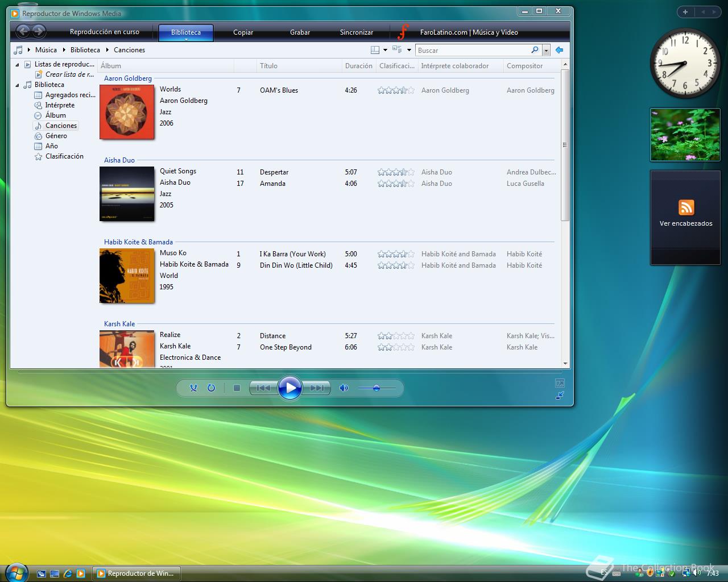Click the blue list pane arrow icon
728x582 pixels.
559,50
